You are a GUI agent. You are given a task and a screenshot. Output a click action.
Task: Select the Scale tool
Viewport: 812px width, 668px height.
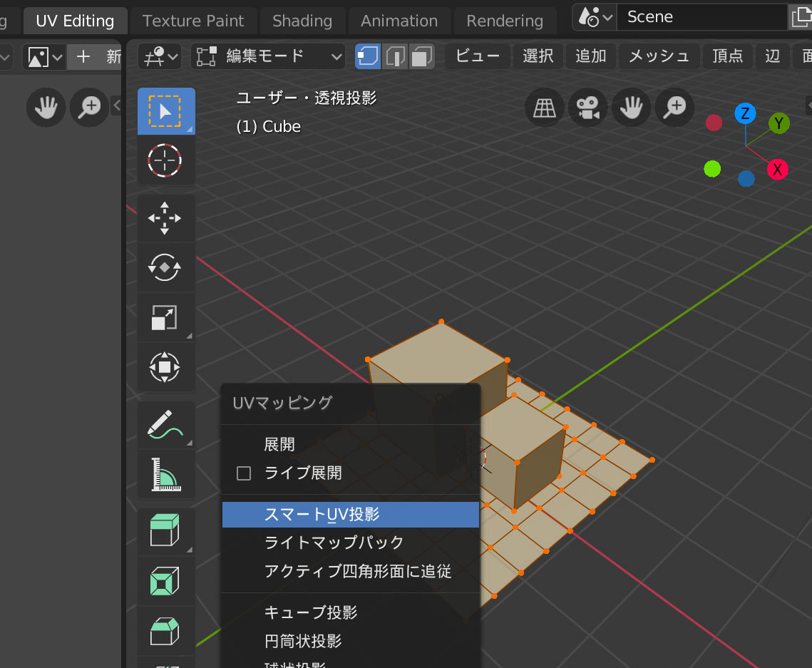[165, 318]
